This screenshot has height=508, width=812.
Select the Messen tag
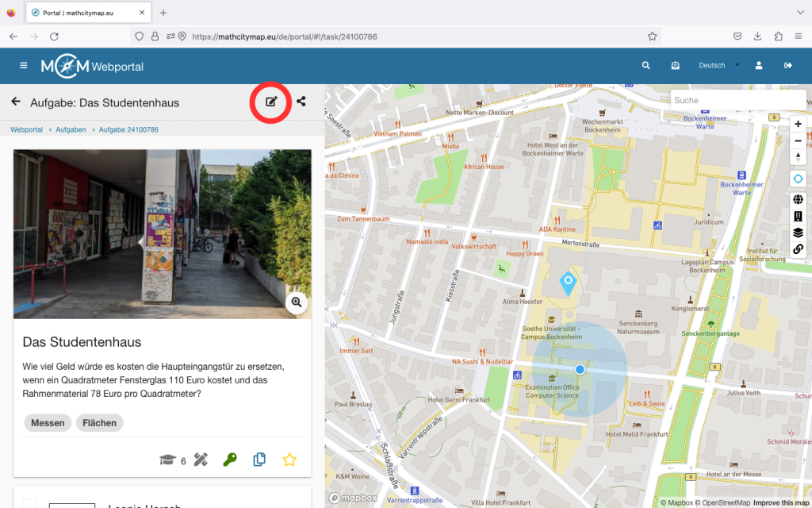[48, 423]
